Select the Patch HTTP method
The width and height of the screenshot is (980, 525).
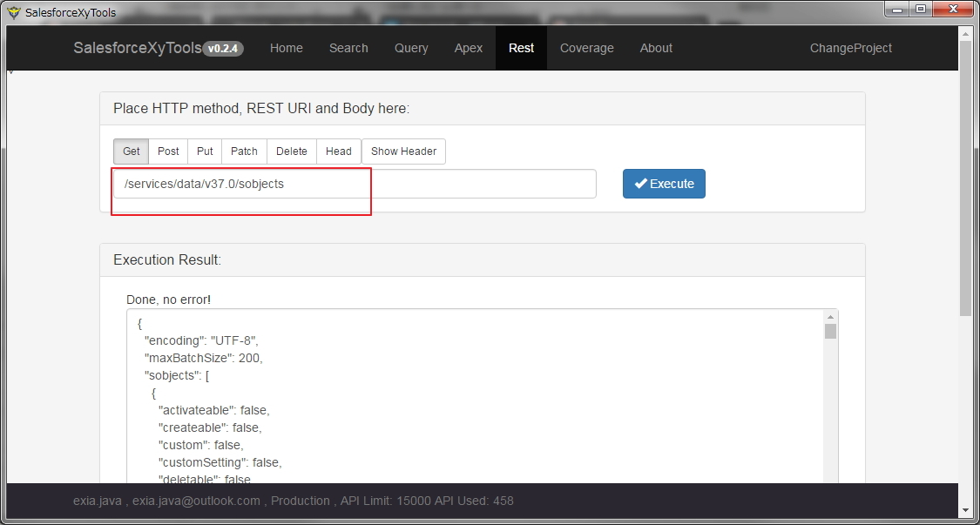click(x=245, y=151)
